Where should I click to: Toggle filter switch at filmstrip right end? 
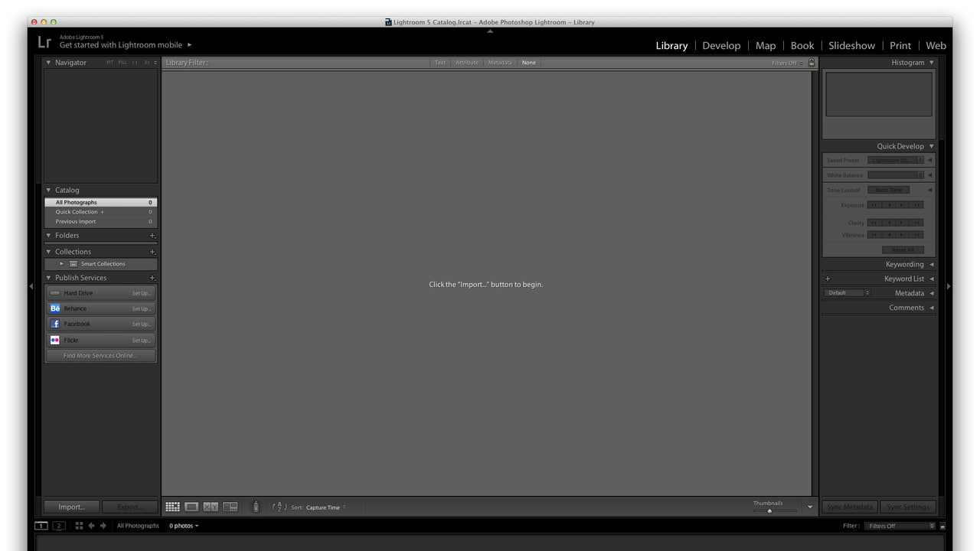coord(942,527)
